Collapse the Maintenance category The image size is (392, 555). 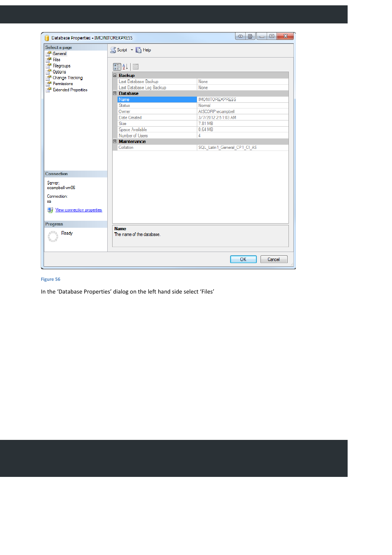click(115, 141)
